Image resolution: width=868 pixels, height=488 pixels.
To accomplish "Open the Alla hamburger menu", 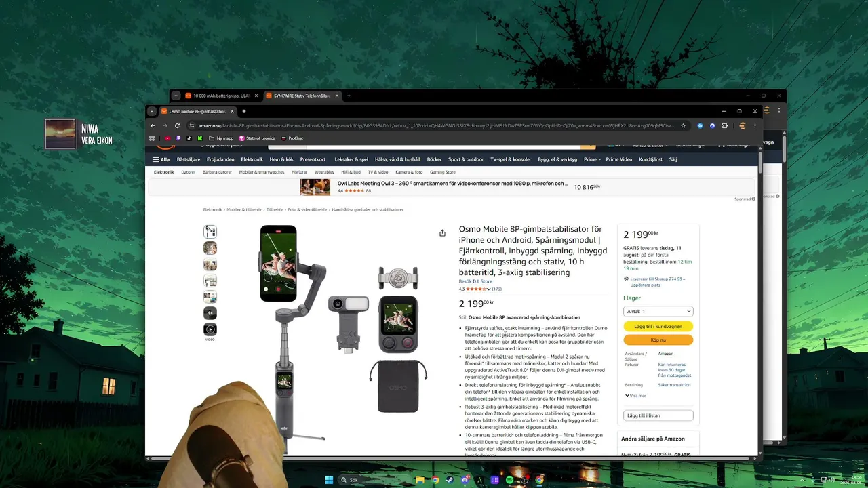I will (161, 159).
